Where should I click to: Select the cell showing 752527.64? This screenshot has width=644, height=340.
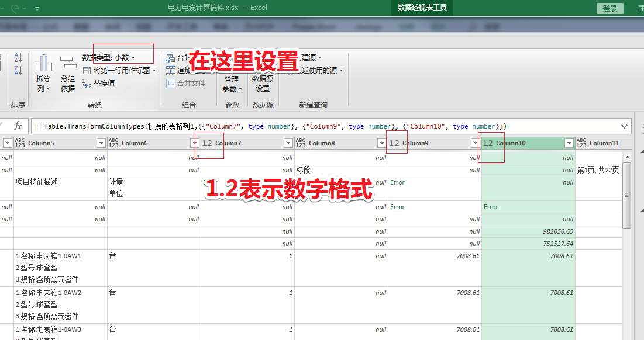tap(528, 244)
